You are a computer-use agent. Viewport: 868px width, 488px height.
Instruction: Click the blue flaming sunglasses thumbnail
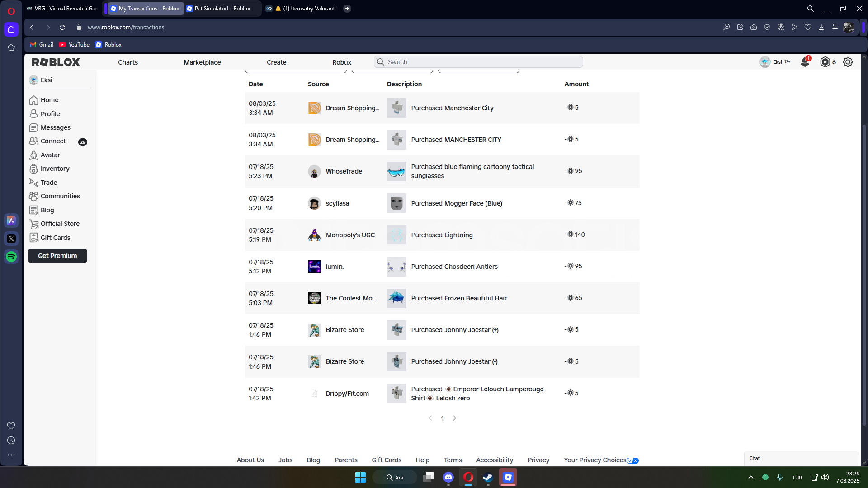tap(396, 171)
